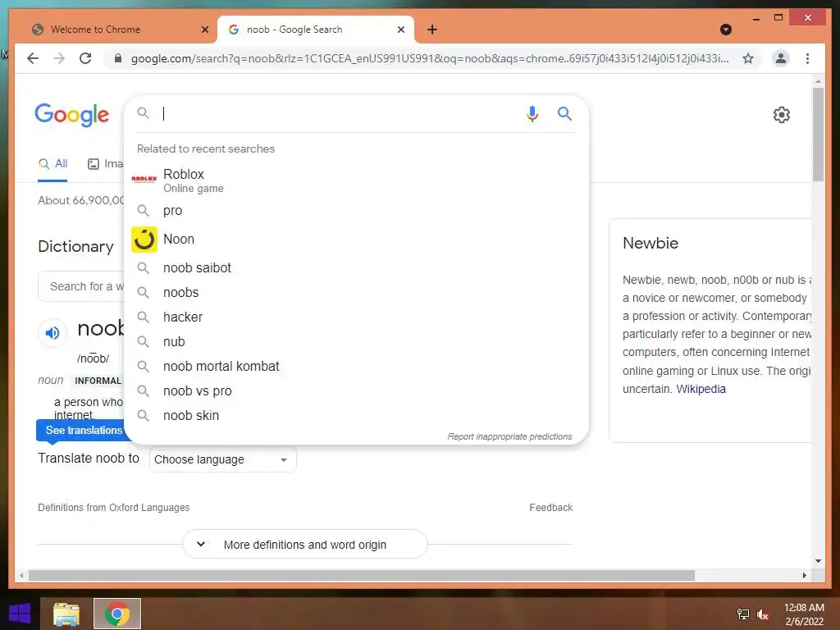
Task: Open the Chrome profile avatar
Action: pyautogui.click(x=781, y=58)
